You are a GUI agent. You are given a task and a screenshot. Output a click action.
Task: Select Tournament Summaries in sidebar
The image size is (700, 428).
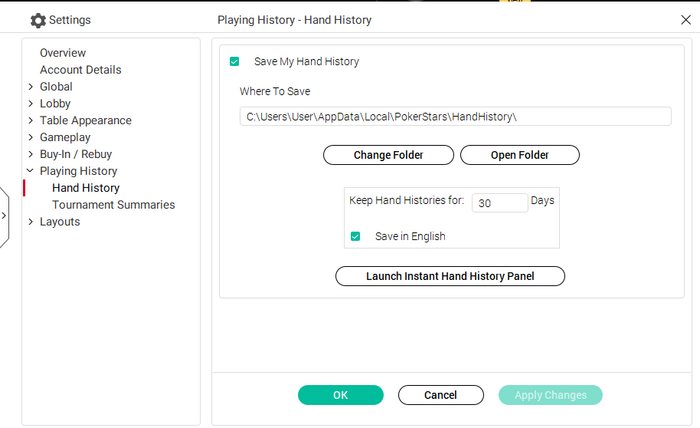[113, 205]
